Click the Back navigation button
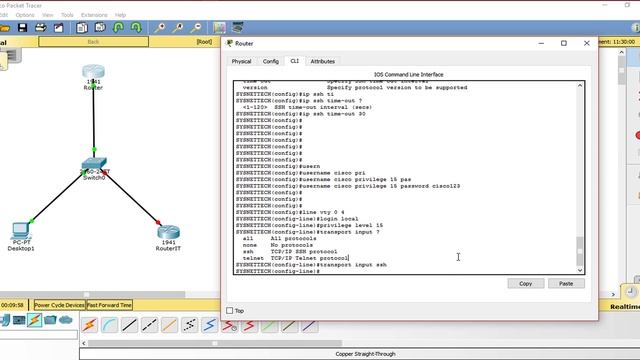640x360 pixels. pyautogui.click(x=93, y=42)
